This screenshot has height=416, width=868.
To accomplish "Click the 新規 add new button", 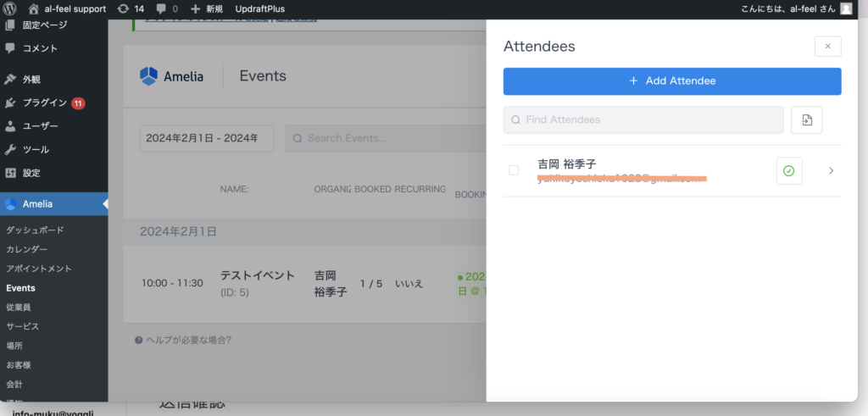I will 208,8.
